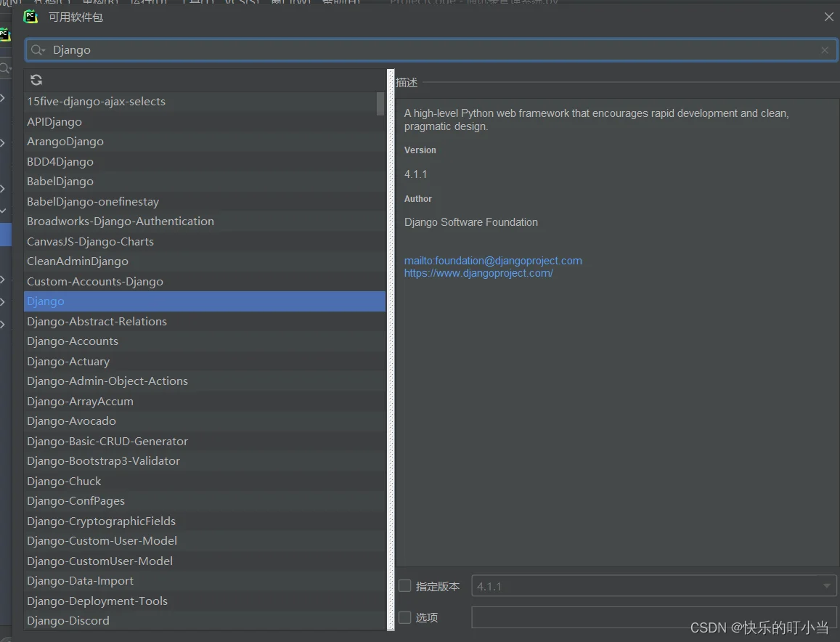Enable the 指定版本 checkbox
Image resolution: width=840 pixels, height=642 pixels.
coord(405,586)
